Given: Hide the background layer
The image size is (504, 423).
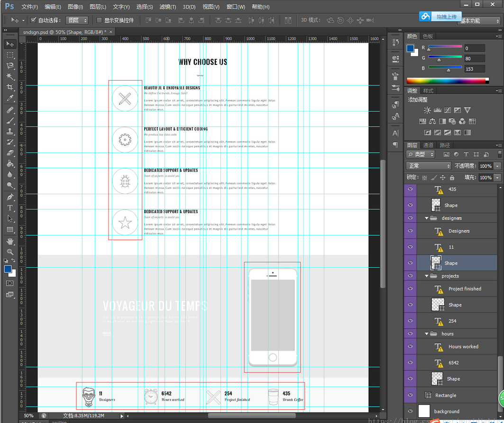Looking at the screenshot, I should 410,411.
